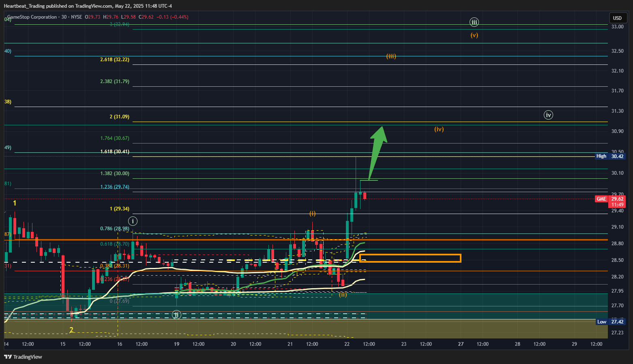The width and height of the screenshot is (633, 364).
Task: Click date 20 on the time axis
Action: coord(233,344)
